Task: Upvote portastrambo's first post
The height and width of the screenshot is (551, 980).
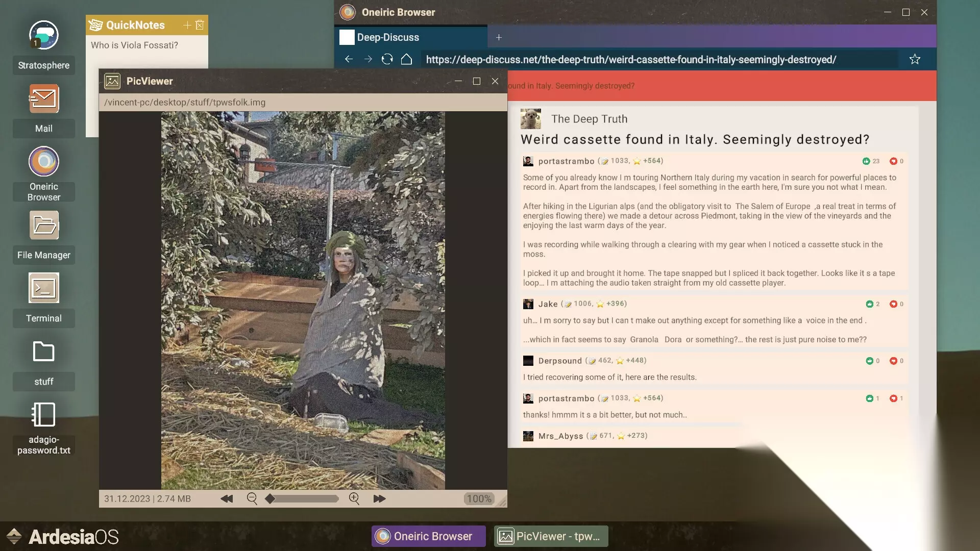Action: [866, 161]
